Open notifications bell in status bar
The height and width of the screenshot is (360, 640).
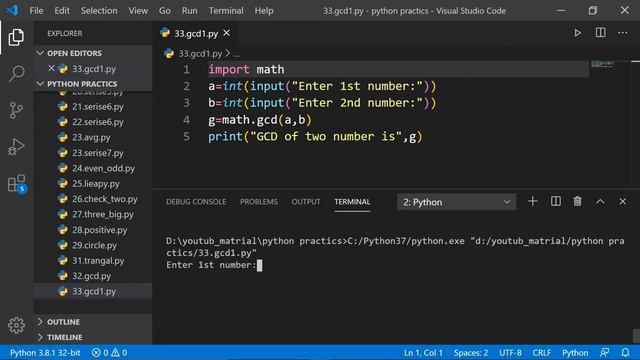[x=625, y=352]
